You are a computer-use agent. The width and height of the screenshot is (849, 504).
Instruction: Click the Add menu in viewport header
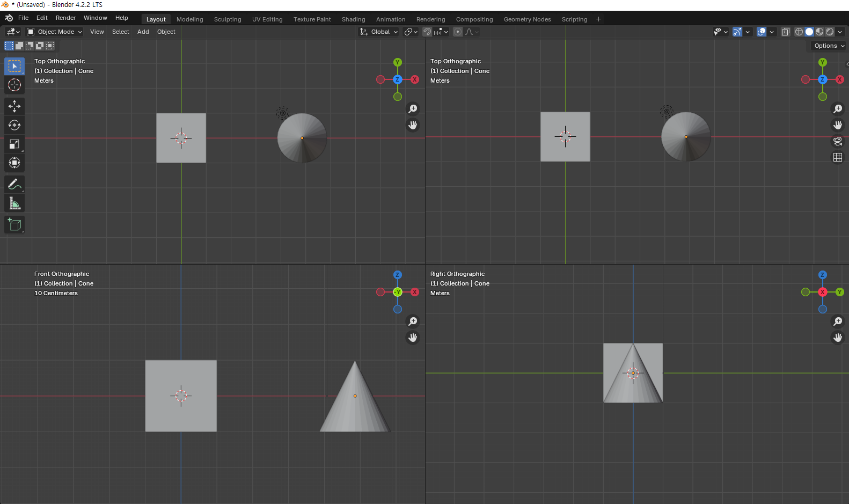(x=143, y=32)
